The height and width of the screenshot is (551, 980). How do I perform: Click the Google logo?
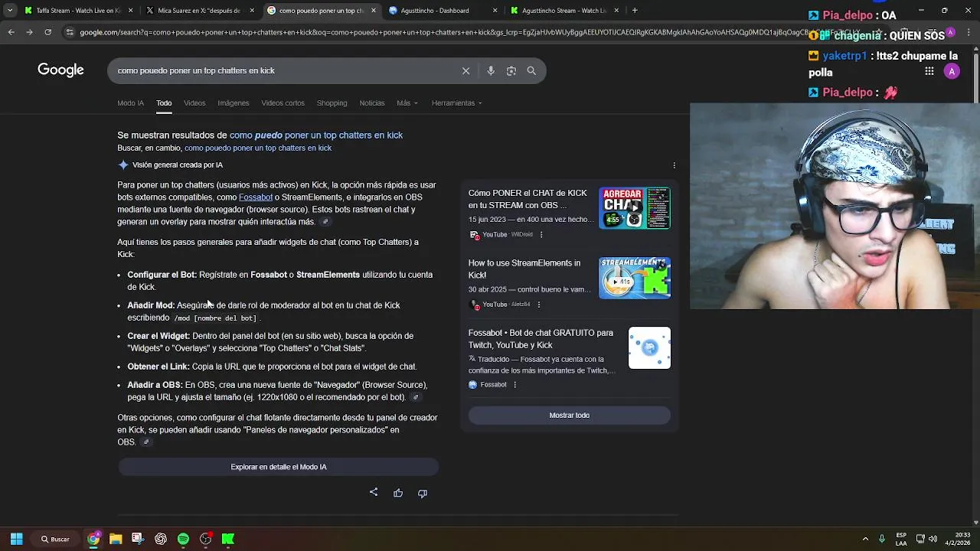click(x=60, y=70)
